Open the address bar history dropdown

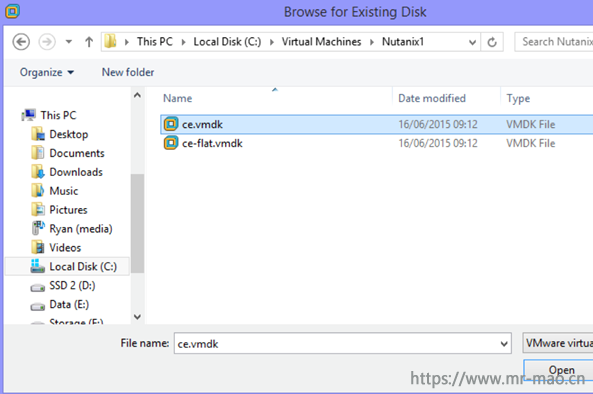pyautogui.click(x=472, y=42)
